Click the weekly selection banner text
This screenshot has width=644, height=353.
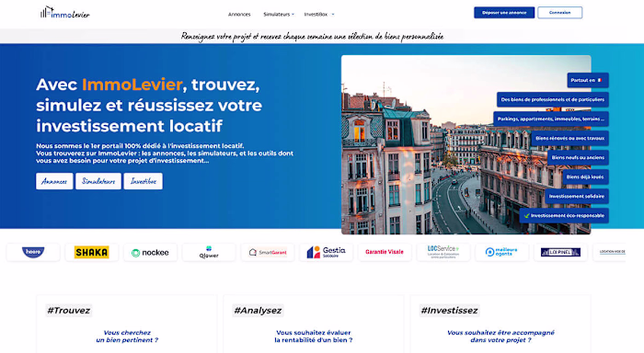312,37
